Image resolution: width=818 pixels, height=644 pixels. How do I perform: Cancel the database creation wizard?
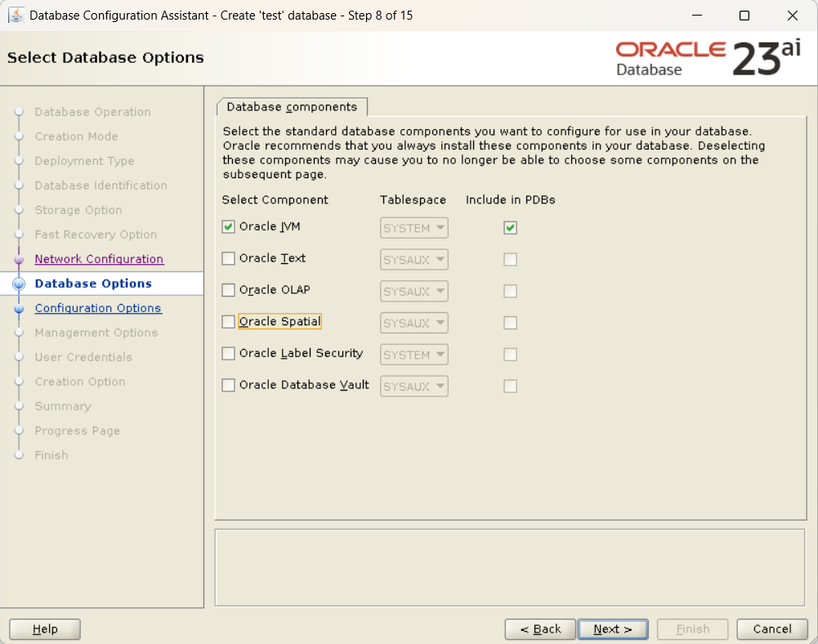click(772, 628)
